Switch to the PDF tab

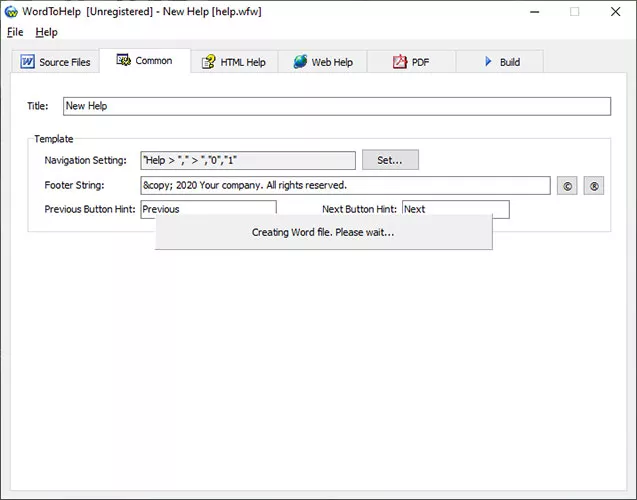[411, 62]
